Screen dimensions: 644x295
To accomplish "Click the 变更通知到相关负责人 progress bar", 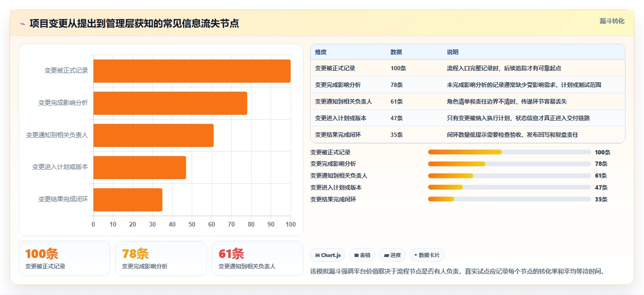I will coord(509,176).
